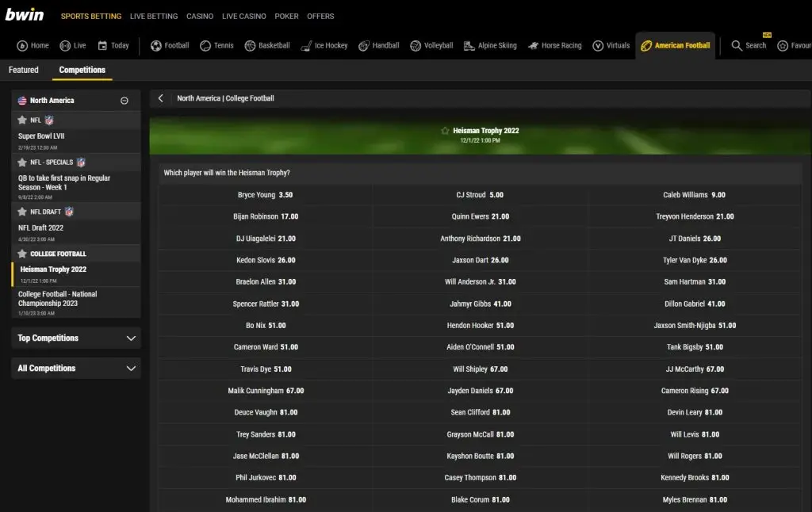
Task: Pick Bo Nix at 51.00
Action: click(265, 325)
